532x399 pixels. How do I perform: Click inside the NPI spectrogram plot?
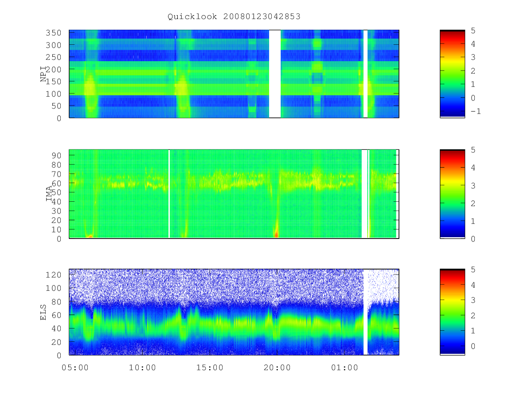(x=234, y=74)
